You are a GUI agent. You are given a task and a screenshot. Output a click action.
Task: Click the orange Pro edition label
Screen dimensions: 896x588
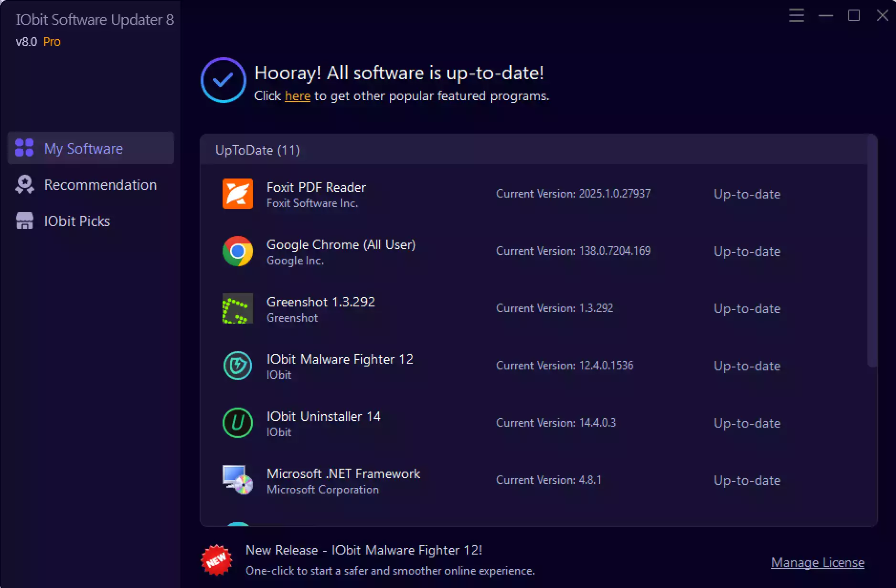52,42
